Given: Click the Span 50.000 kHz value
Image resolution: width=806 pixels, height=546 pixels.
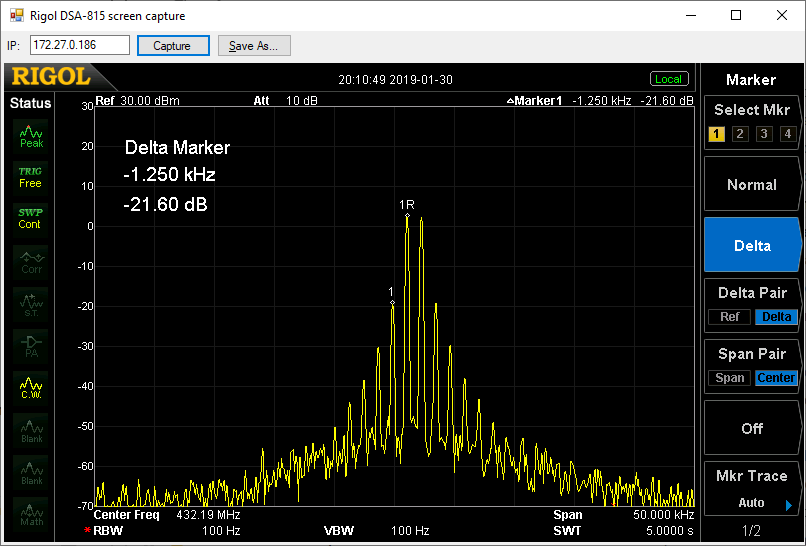Looking at the screenshot, I should (663, 515).
